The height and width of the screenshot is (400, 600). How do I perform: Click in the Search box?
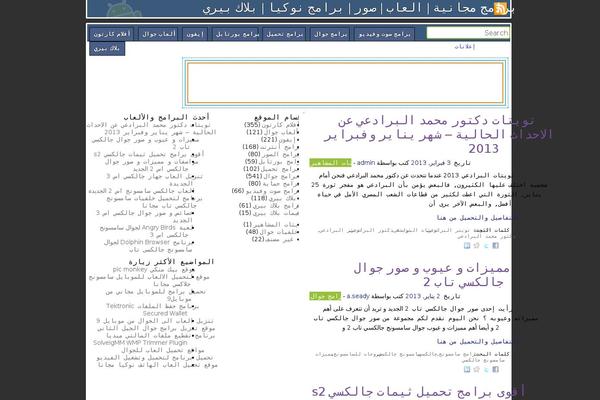pos(468,33)
